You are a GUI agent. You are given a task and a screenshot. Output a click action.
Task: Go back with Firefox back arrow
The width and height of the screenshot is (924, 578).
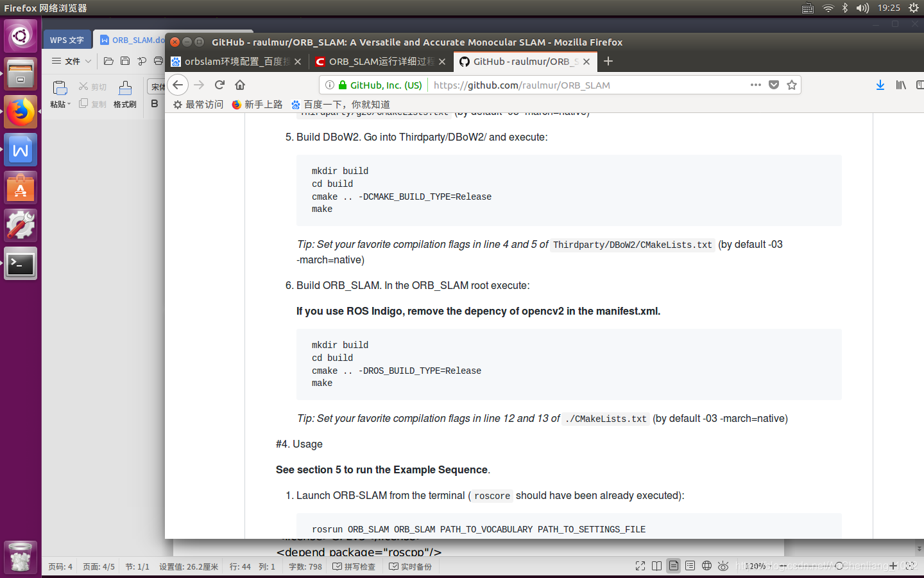[x=178, y=85]
